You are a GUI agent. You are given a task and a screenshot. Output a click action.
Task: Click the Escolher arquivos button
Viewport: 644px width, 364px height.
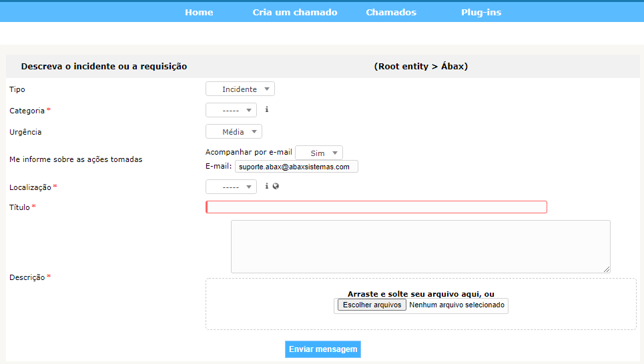(x=372, y=305)
